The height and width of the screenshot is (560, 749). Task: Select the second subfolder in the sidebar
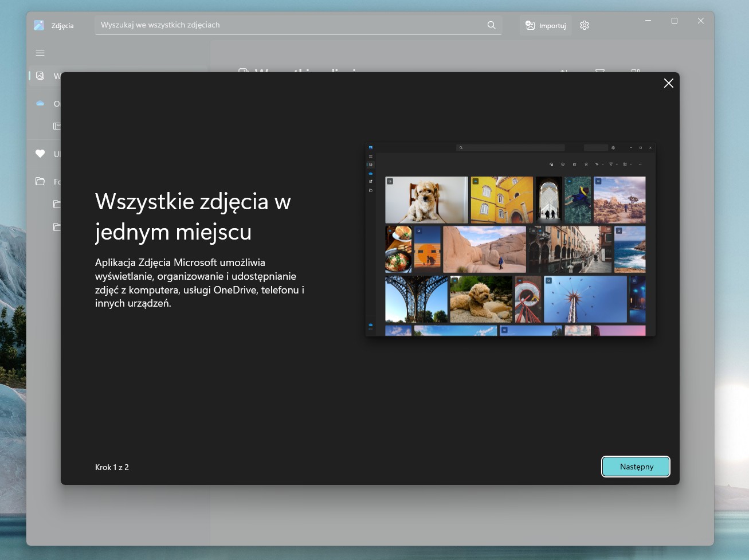[57, 227]
